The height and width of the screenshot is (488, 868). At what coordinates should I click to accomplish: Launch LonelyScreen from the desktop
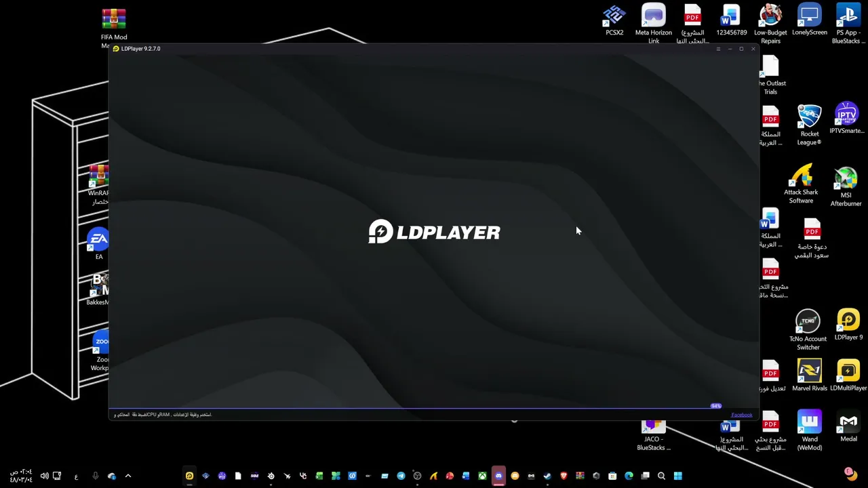[x=810, y=20]
